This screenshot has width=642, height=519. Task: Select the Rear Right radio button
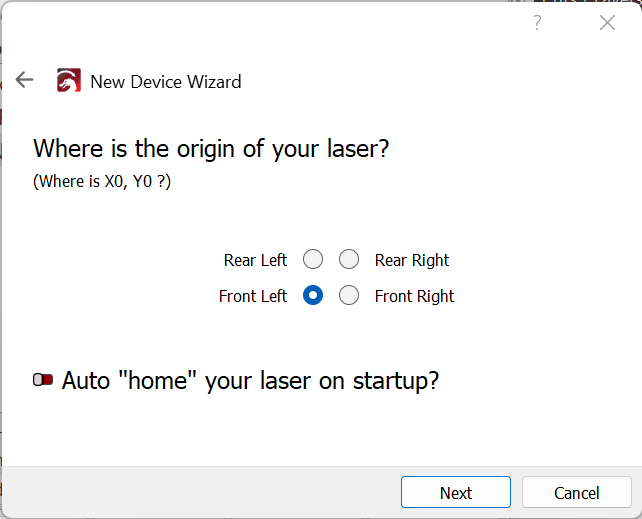[x=349, y=260]
